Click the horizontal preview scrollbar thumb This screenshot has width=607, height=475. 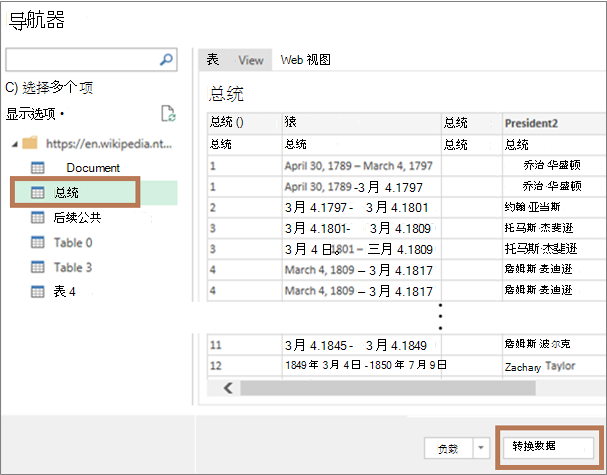pos(388,388)
